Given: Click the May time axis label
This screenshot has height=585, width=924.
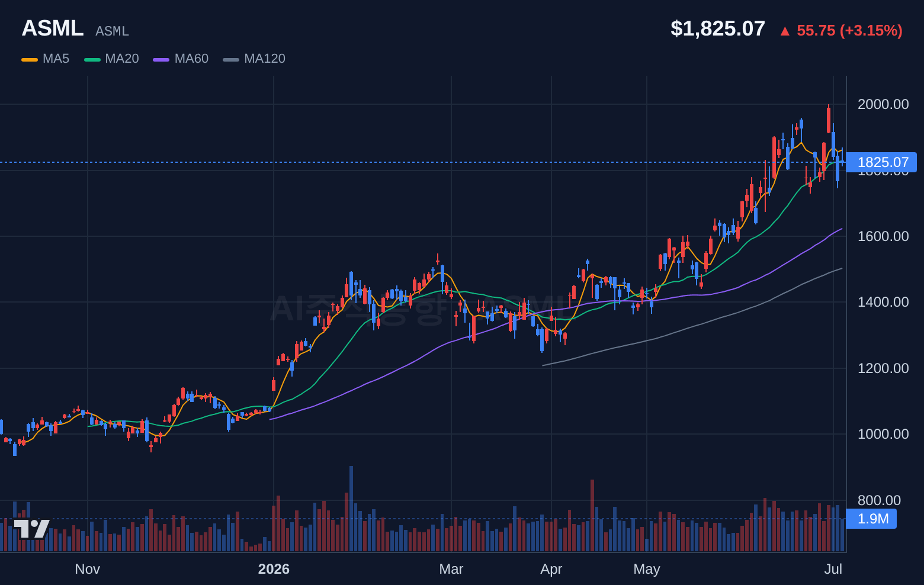Looking at the screenshot, I should 647,569.
